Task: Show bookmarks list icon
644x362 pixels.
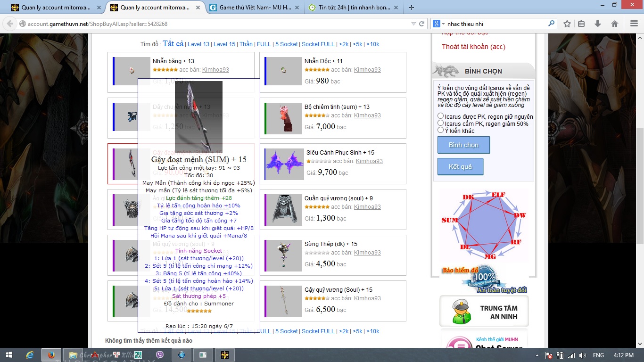Action: coord(581,24)
